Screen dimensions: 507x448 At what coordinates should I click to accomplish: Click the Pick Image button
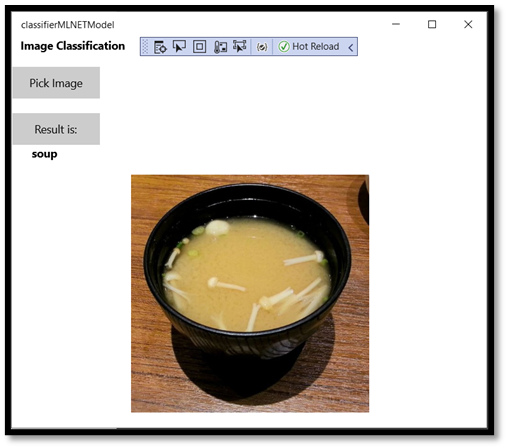click(x=56, y=83)
